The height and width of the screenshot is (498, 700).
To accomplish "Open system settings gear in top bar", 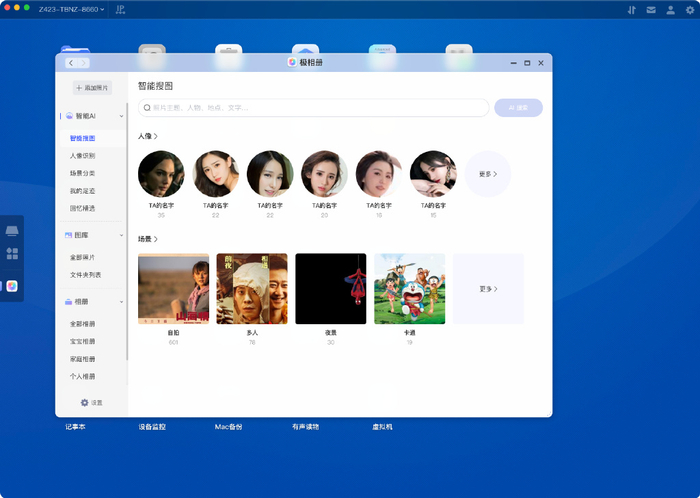I will click(x=690, y=10).
